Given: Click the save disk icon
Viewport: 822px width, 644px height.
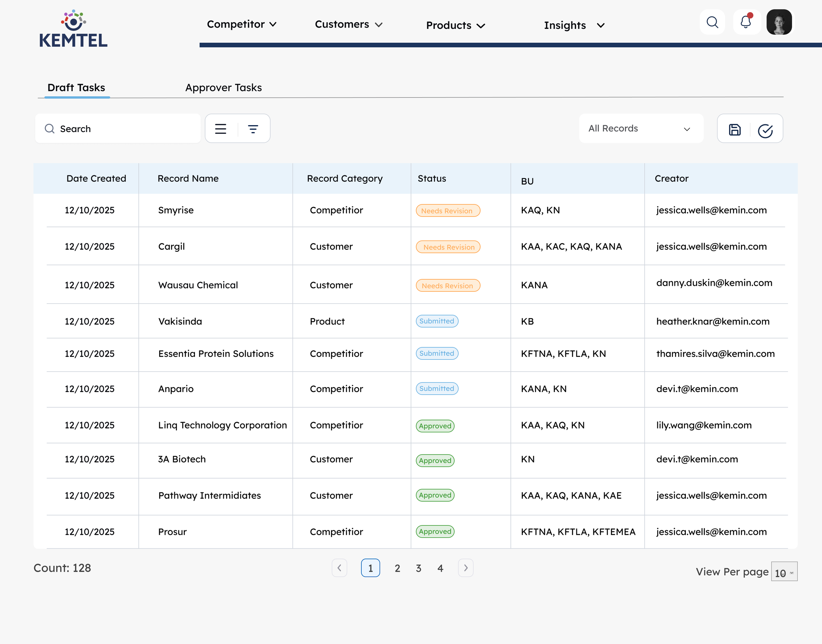Looking at the screenshot, I should click(x=734, y=130).
